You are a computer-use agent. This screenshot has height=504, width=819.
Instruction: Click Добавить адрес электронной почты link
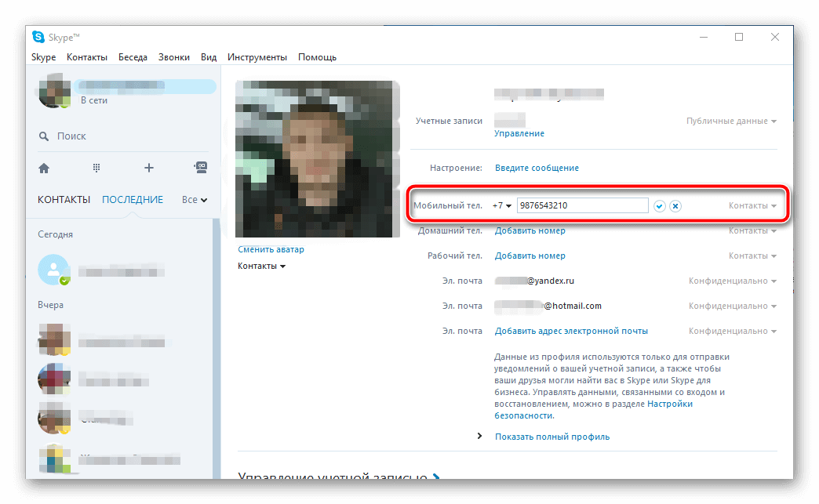(x=571, y=331)
